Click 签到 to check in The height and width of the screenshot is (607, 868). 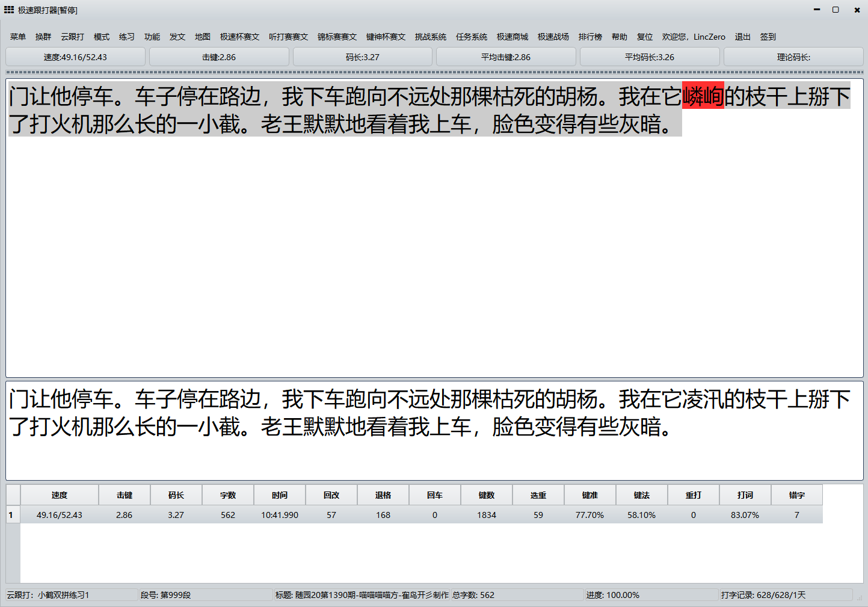[x=768, y=37]
